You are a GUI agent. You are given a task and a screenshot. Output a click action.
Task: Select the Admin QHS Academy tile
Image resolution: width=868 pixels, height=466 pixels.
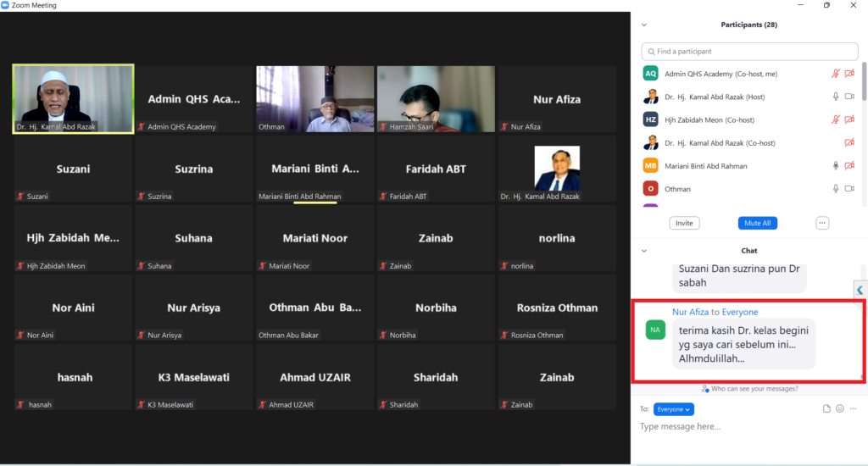(x=194, y=99)
